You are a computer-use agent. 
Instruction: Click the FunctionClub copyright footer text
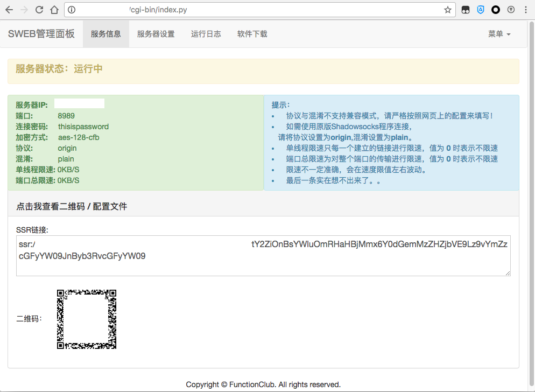263,384
